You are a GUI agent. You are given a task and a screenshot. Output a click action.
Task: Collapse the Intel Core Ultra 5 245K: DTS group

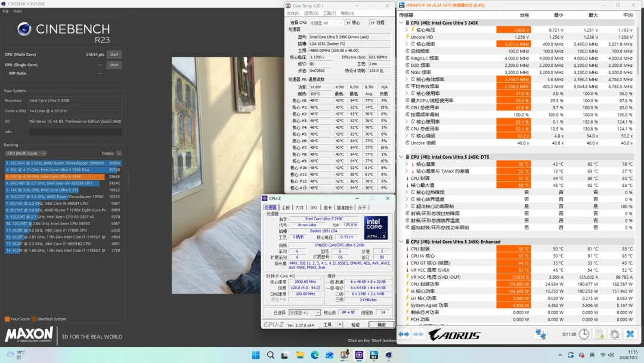click(401, 156)
